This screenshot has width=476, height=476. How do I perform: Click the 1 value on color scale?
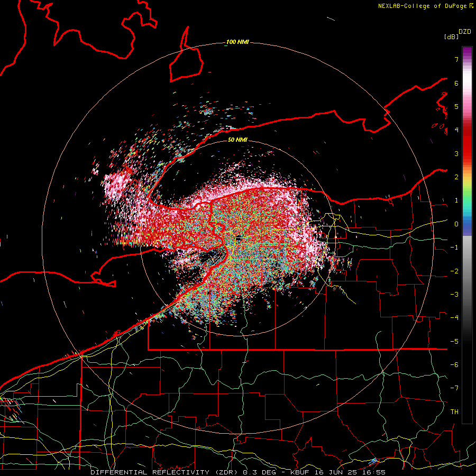[x=456, y=200]
